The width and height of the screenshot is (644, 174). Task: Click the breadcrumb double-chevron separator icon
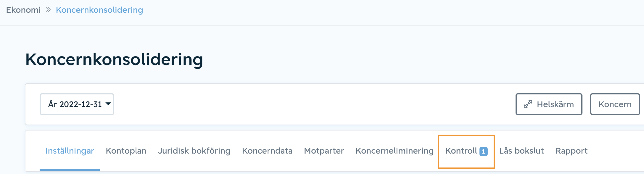click(48, 10)
